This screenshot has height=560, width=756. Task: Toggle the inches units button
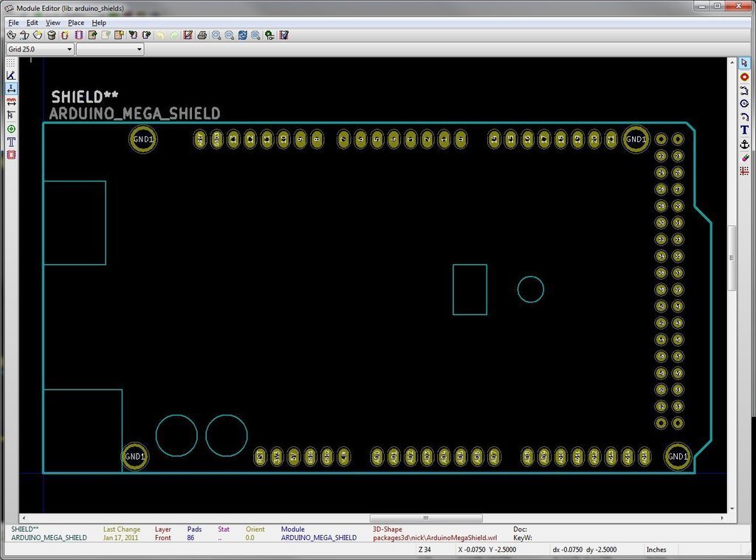pyautogui.click(x=11, y=89)
